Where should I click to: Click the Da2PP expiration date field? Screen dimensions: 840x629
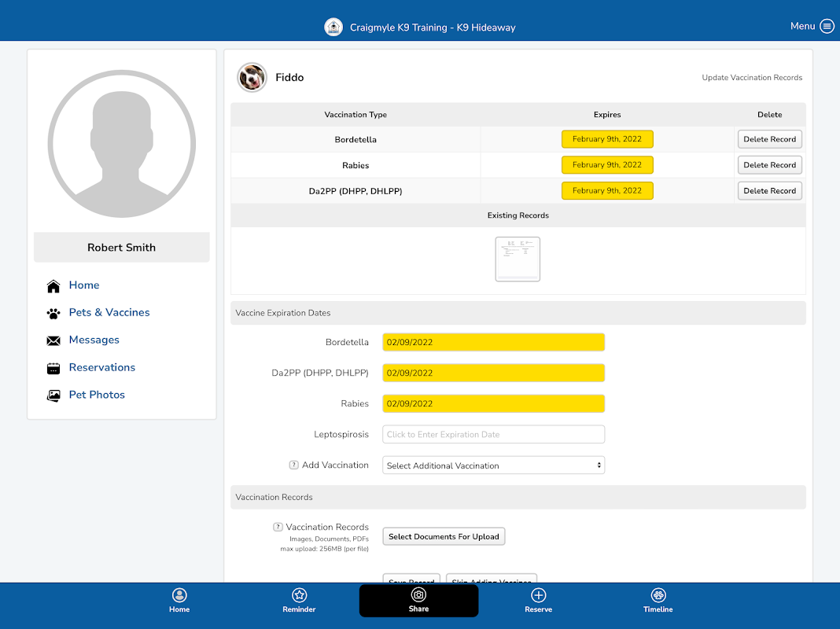(493, 373)
